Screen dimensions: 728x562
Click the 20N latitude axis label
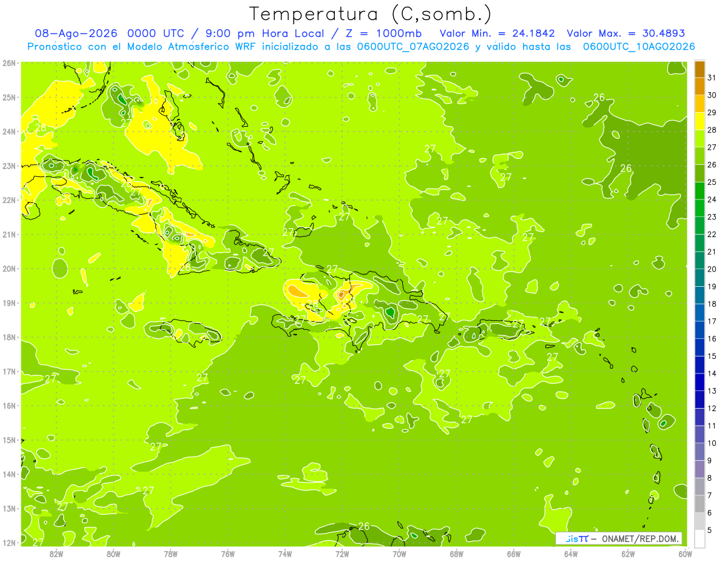(x=9, y=269)
